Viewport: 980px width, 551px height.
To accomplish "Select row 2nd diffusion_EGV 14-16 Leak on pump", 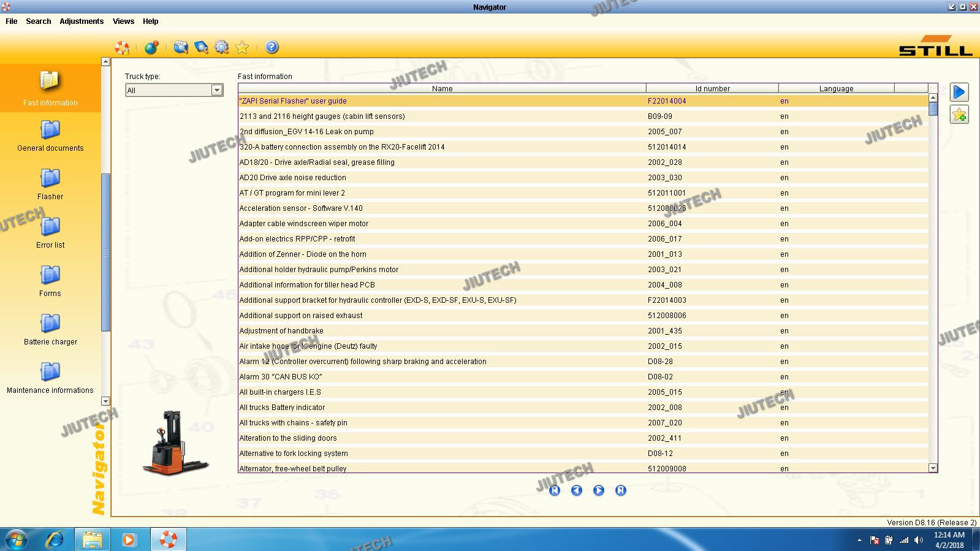I will (583, 132).
